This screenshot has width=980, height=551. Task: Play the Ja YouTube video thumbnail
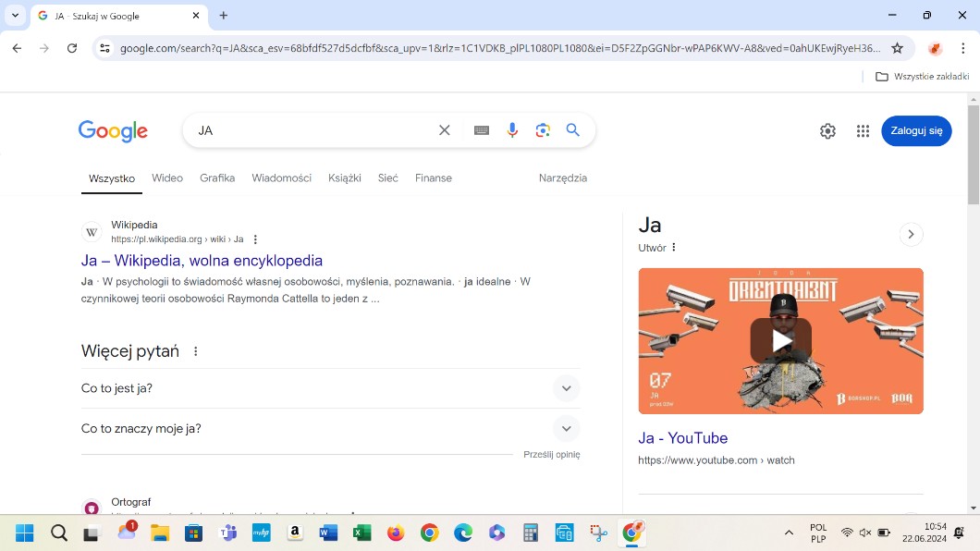[780, 341]
